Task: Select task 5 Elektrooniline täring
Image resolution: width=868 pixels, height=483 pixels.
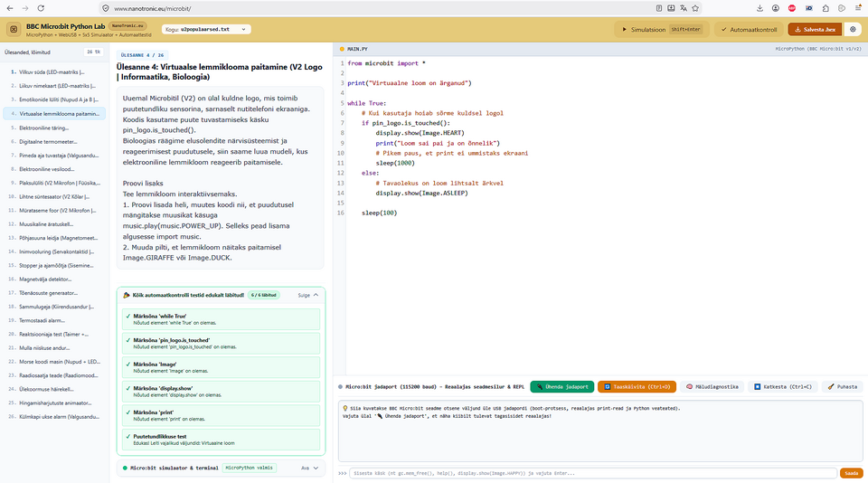Action: point(54,128)
